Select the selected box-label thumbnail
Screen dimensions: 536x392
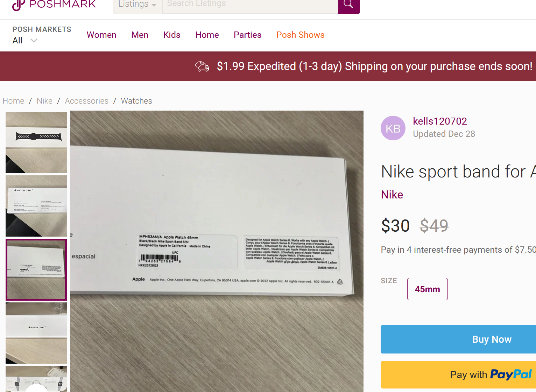point(36,269)
